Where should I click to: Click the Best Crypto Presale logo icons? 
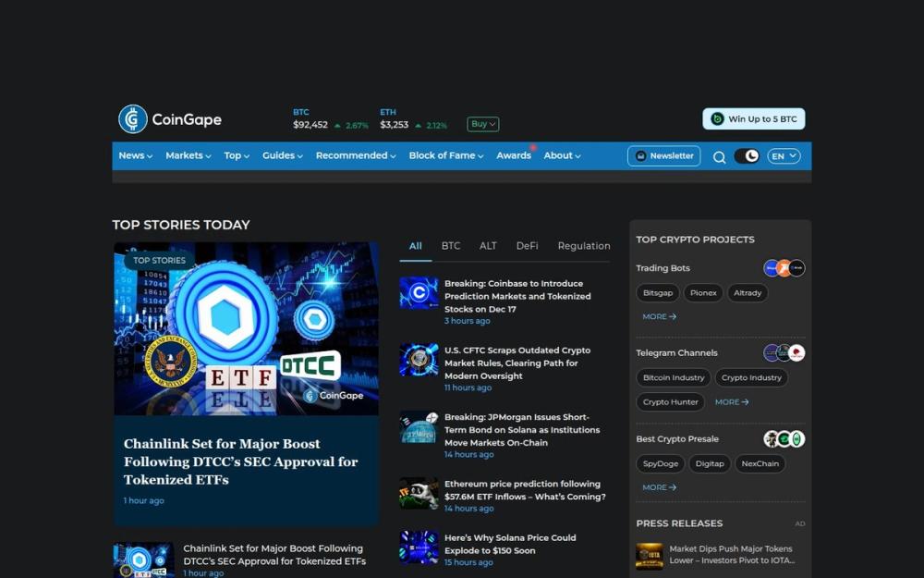click(784, 438)
